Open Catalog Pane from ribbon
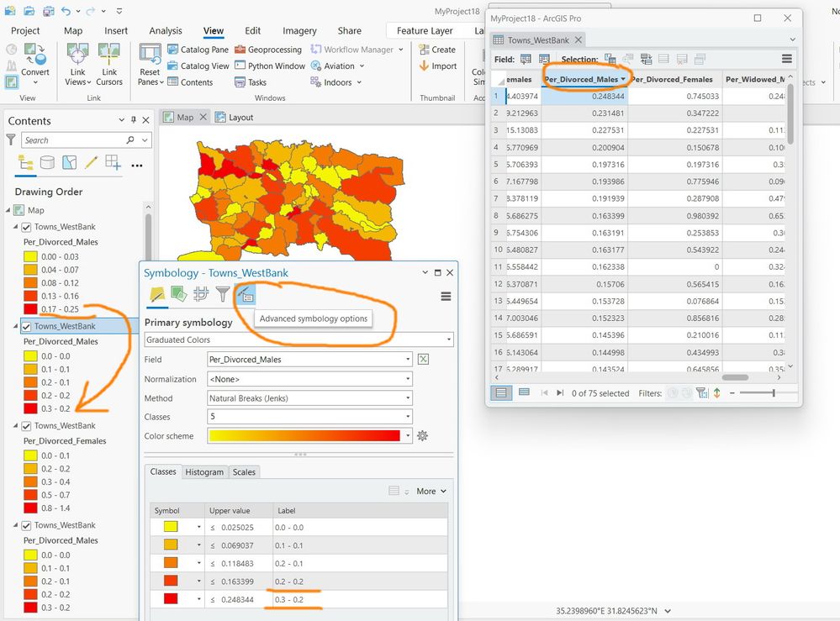The width and height of the screenshot is (840, 621). pos(198,50)
